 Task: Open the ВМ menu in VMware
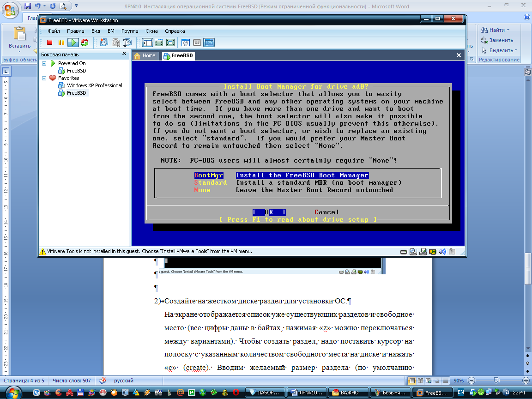tap(111, 31)
